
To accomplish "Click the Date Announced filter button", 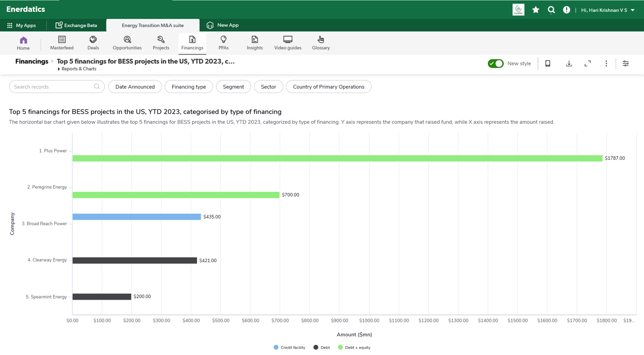I will (135, 87).
